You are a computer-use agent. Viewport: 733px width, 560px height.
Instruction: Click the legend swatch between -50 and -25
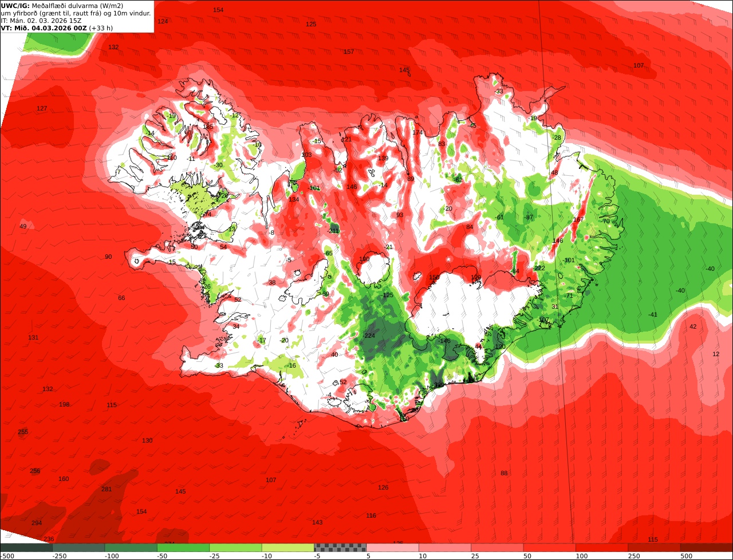[x=183, y=547]
